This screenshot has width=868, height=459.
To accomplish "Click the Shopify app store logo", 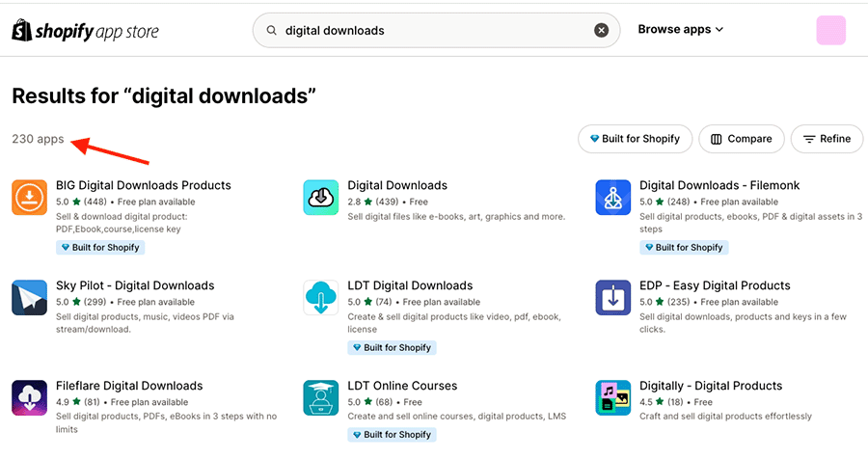I will (85, 31).
